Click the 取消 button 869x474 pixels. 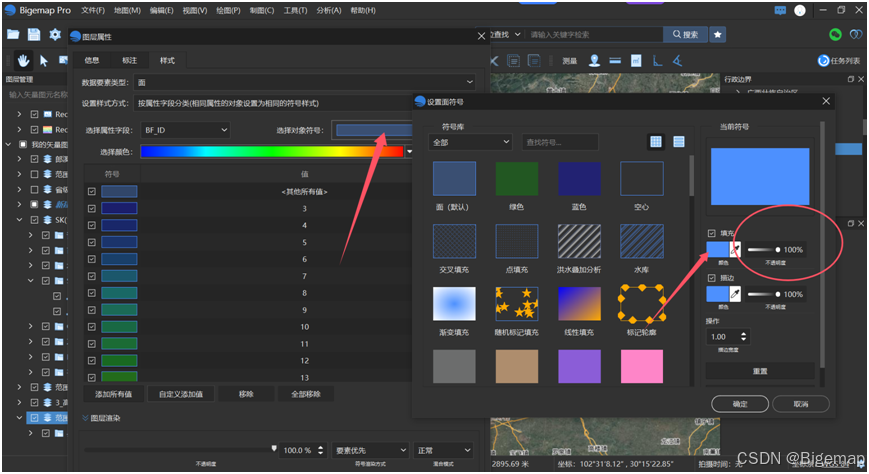(801, 404)
